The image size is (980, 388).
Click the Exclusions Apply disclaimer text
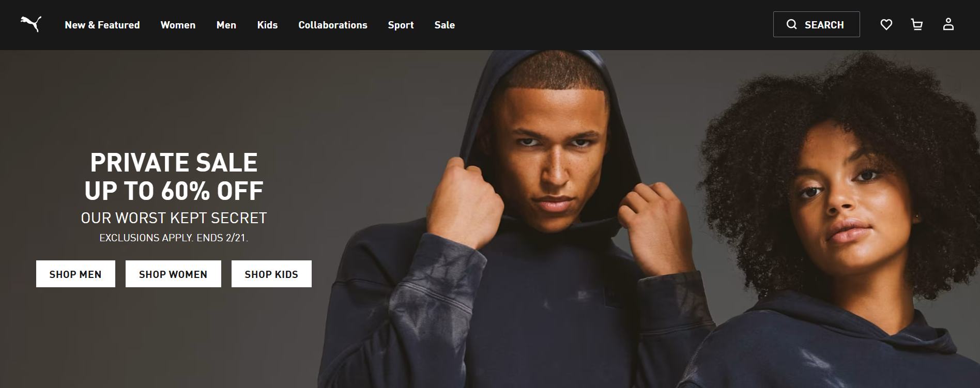(174, 238)
